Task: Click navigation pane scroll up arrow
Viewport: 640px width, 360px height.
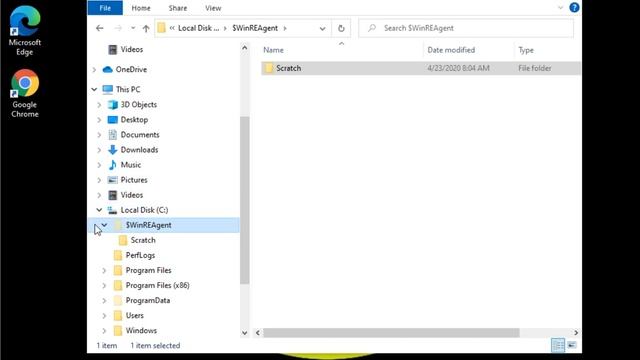Action: [x=244, y=48]
